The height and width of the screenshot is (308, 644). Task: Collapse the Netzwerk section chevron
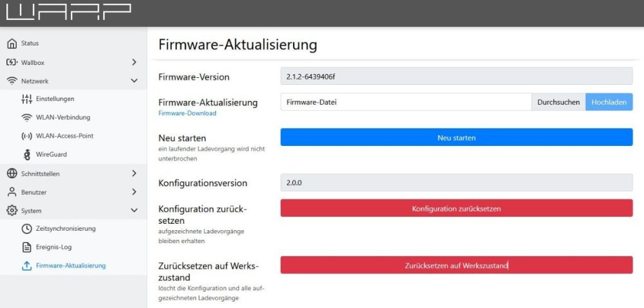134,81
